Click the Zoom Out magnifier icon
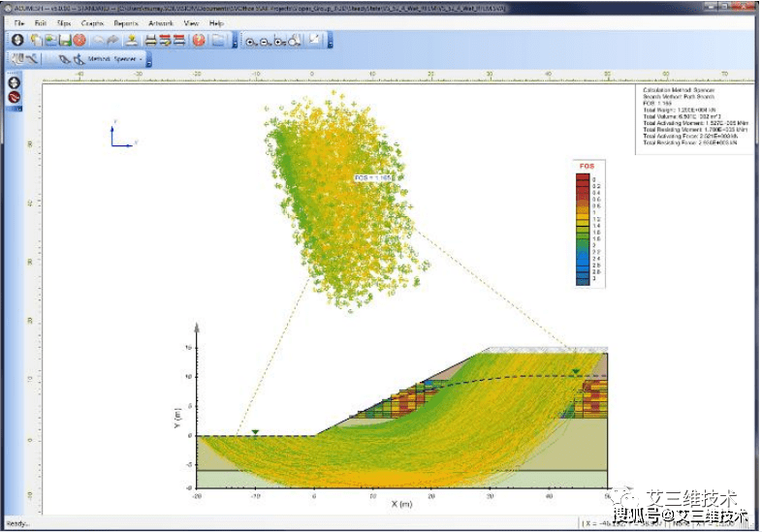This screenshot has height=532, width=762. (265, 41)
